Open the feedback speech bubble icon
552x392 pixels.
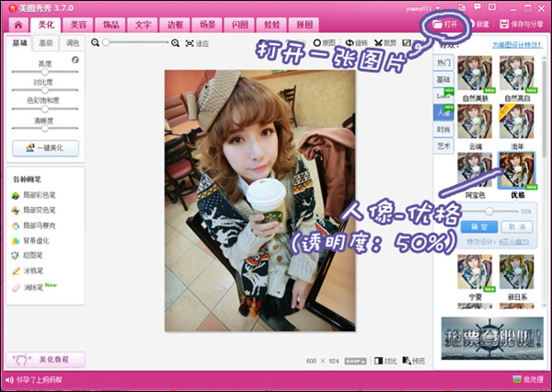477,7
